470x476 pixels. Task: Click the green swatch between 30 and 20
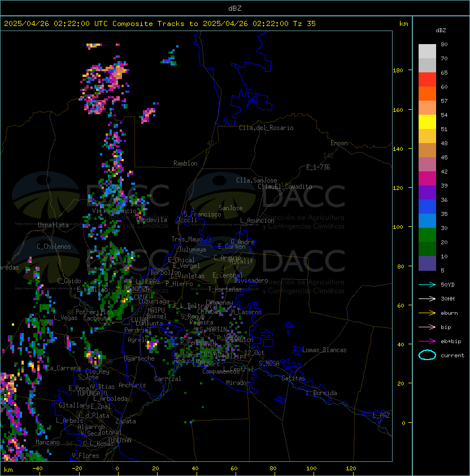coord(427,235)
